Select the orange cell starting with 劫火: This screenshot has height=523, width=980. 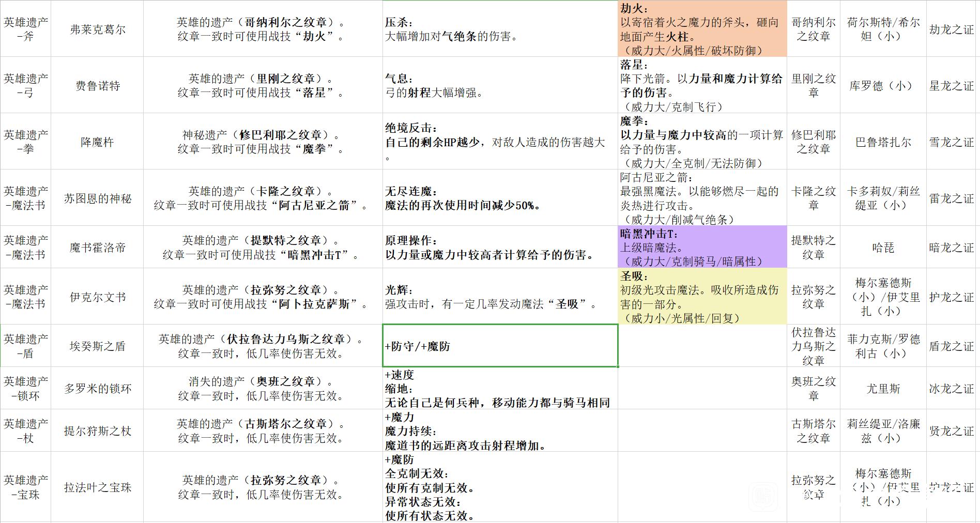coord(702,29)
